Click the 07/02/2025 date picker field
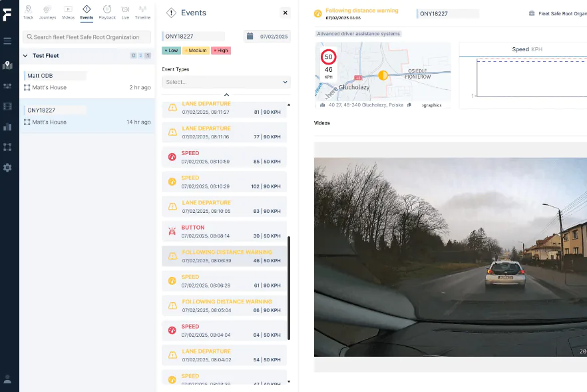The image size is (587, 392). [x=267, y=37]
